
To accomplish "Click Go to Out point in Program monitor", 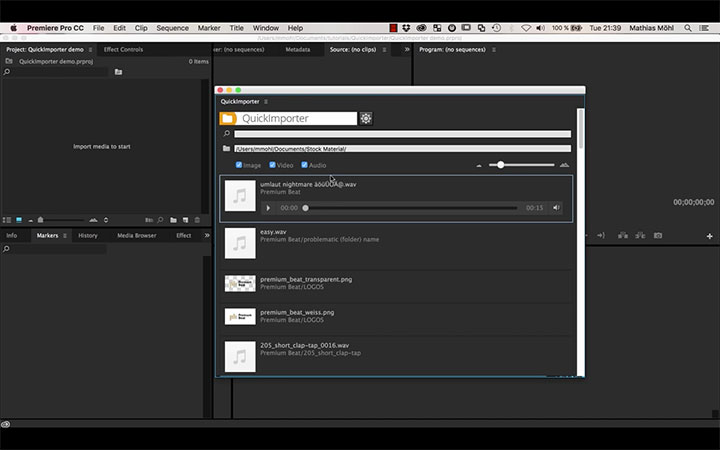I will pyautogui.click(x=601, y=235).
